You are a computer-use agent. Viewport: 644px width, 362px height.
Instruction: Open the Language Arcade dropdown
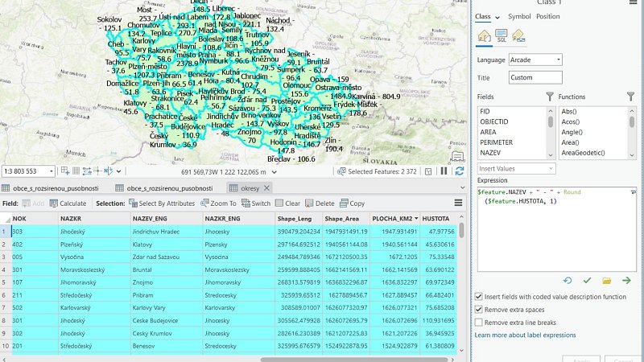point(535,60)
